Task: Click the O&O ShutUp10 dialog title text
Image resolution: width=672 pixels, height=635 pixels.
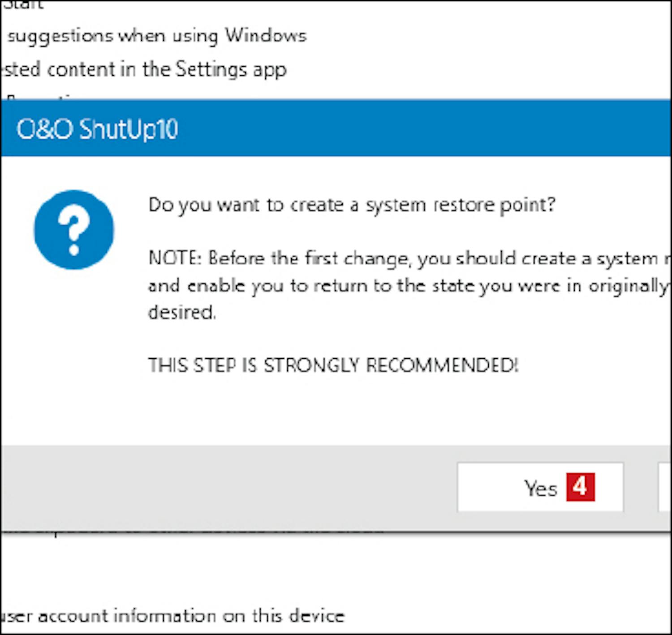Action: pyautogui.click(x=97, y=129)
